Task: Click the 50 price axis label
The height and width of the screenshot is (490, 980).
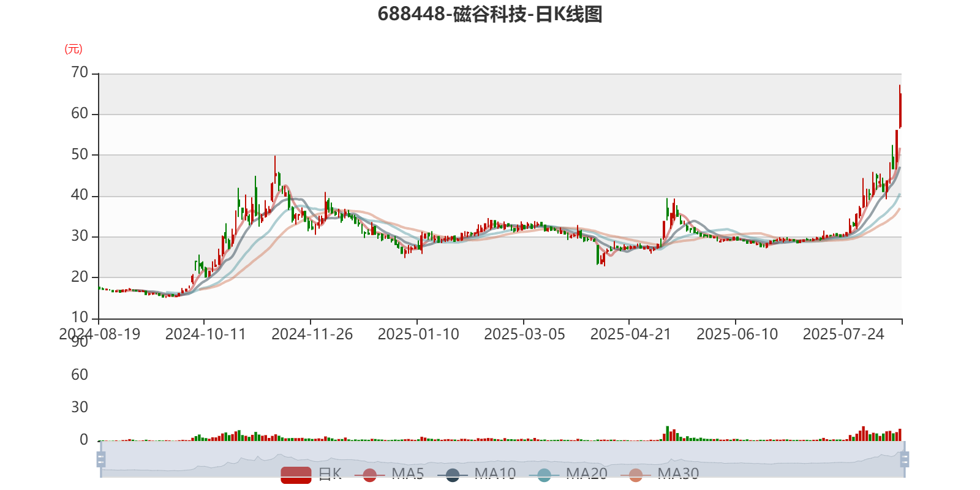Action: tap(80, 154)
